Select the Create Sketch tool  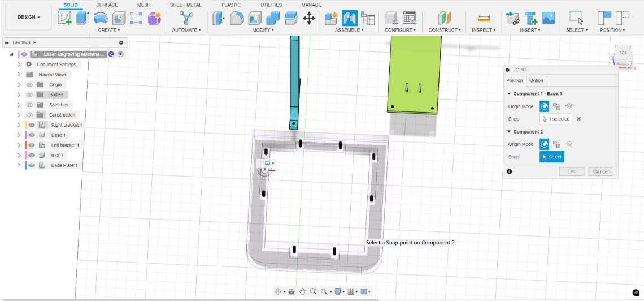pyautogui.click(x=64, y=18)
